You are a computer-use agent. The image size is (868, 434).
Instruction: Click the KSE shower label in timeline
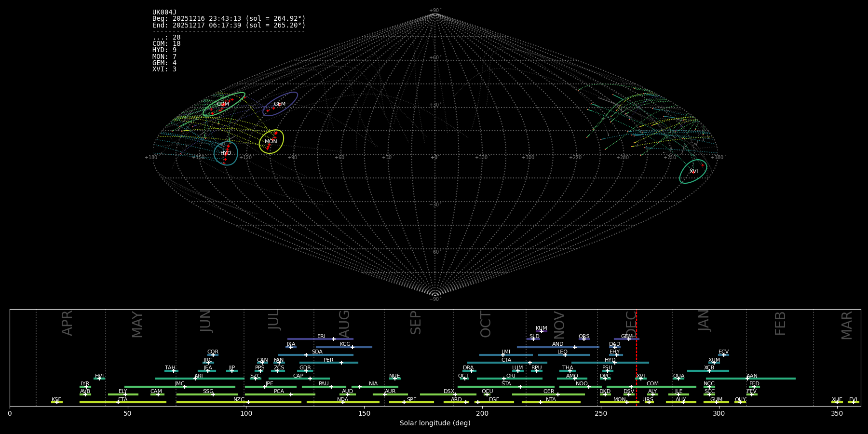click(x=56, y=400)
